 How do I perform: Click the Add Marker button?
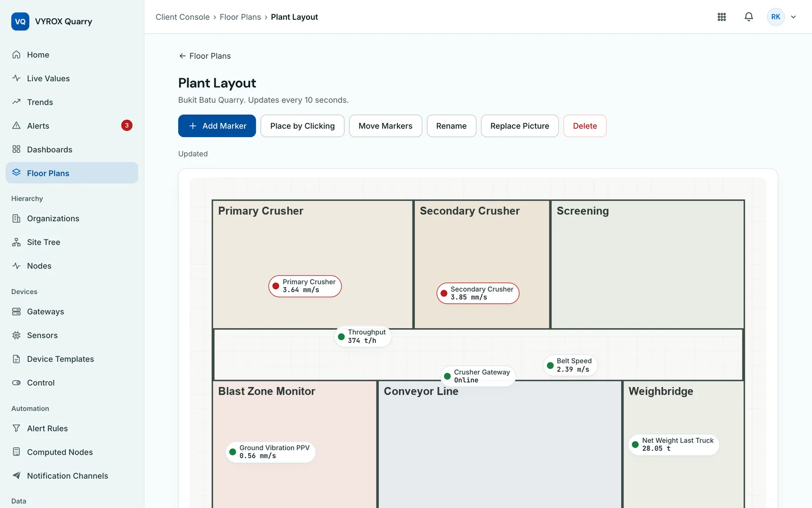pyautogui.click(x=217, y=126)
